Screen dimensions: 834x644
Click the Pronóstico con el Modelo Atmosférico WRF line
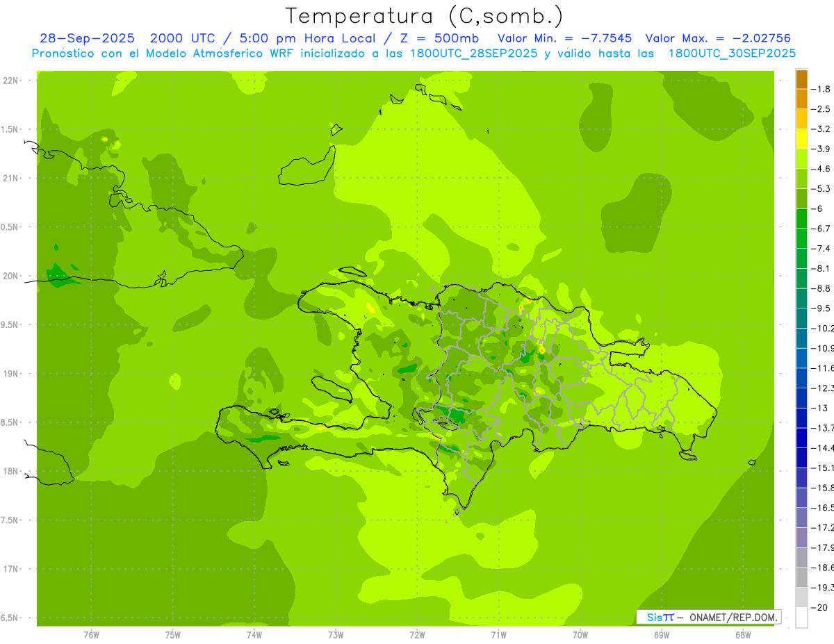point(414,53)
